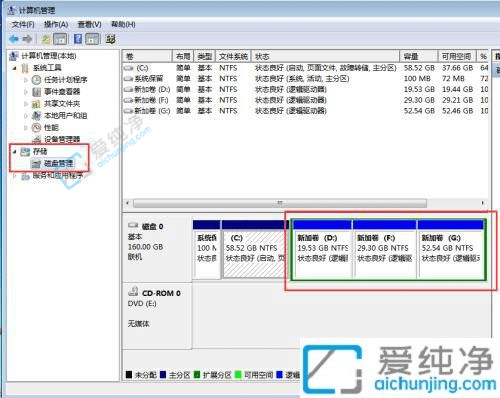Screen dimensions: 500x398
Task: Sort by the 布局 column header
Action: click(x=183, y=56)
